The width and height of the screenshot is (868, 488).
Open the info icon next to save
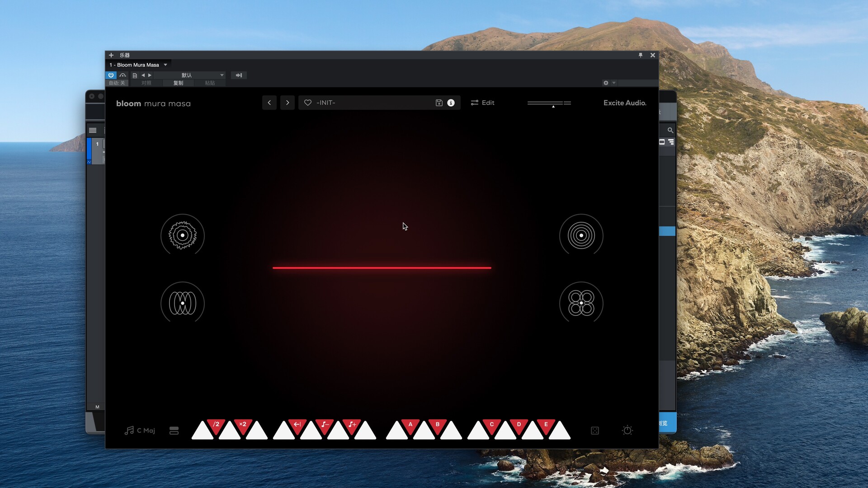(450, 103)
